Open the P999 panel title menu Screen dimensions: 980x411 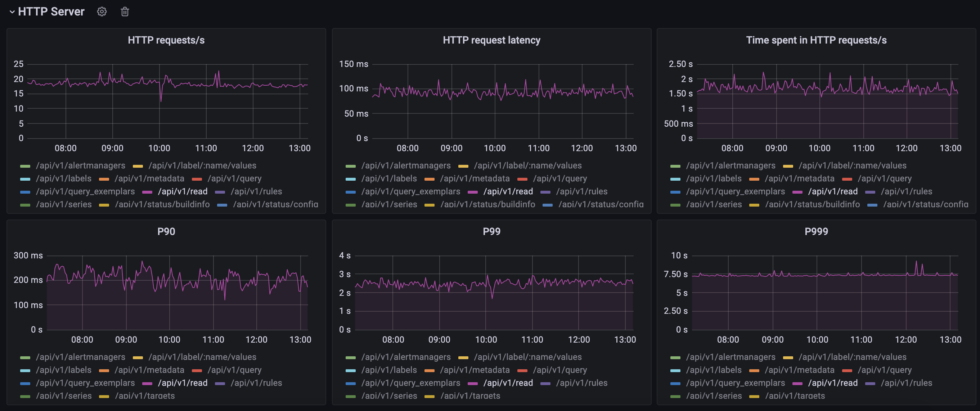(x=816, y=231)
